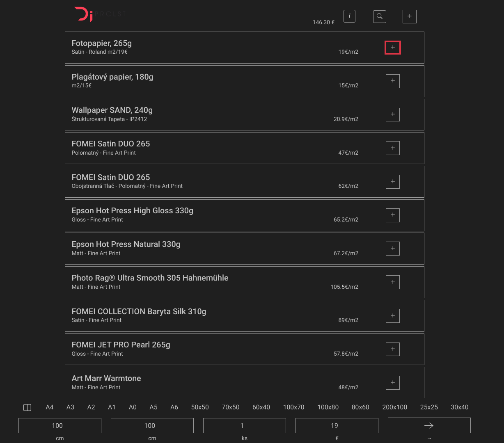Click the Satin - Roland m2/19€ subtitle
The width and height of the screenshot is (504, 443).
[100, 52]
